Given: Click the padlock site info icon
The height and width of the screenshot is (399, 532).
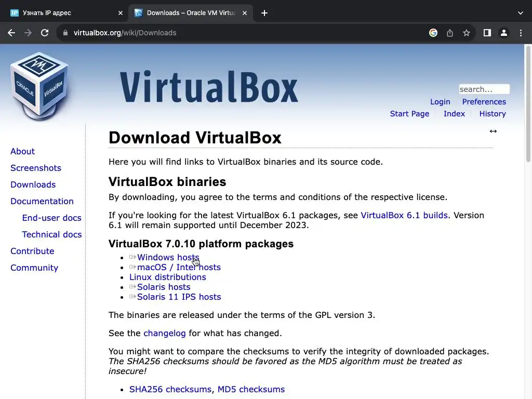Looking at the screenshot, I should [65, 33].
